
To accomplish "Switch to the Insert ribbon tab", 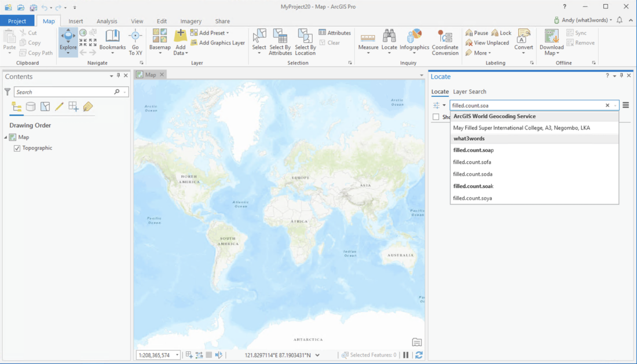I will point(75,21).
